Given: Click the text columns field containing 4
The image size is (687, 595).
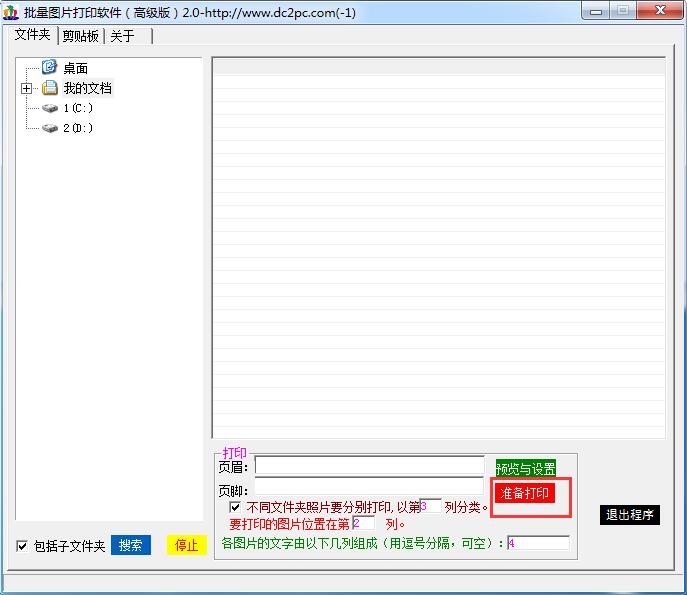Looking at the screenshot, I should [x=538, y=543].
